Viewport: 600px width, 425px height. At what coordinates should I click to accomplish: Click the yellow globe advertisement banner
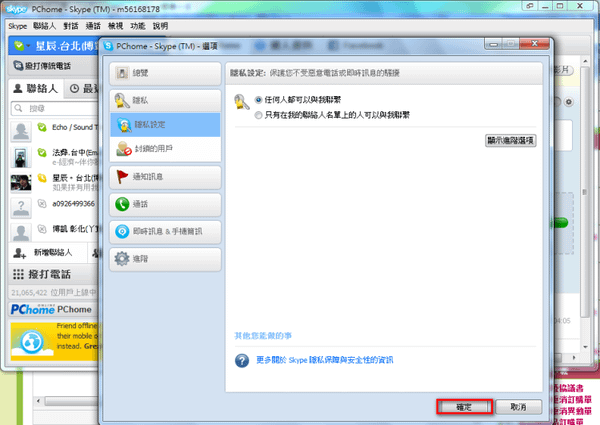coord(55,341)
